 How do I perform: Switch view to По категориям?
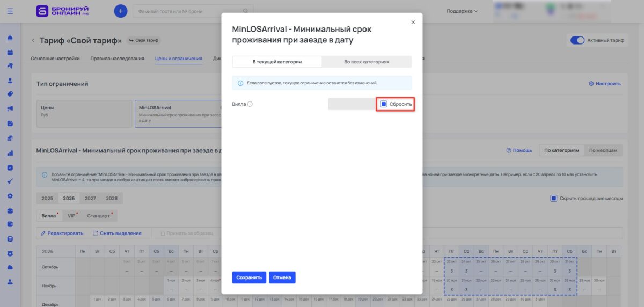(x=561, y=150)
